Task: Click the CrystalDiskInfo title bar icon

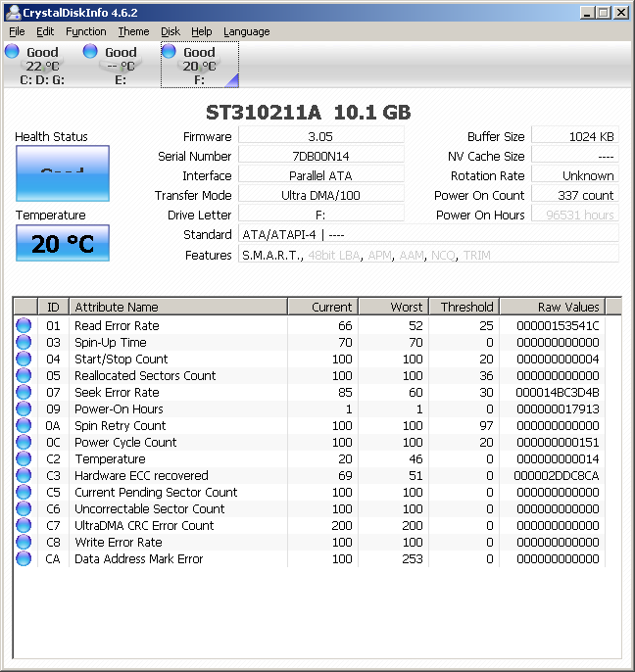Action: tap(14, 13)
